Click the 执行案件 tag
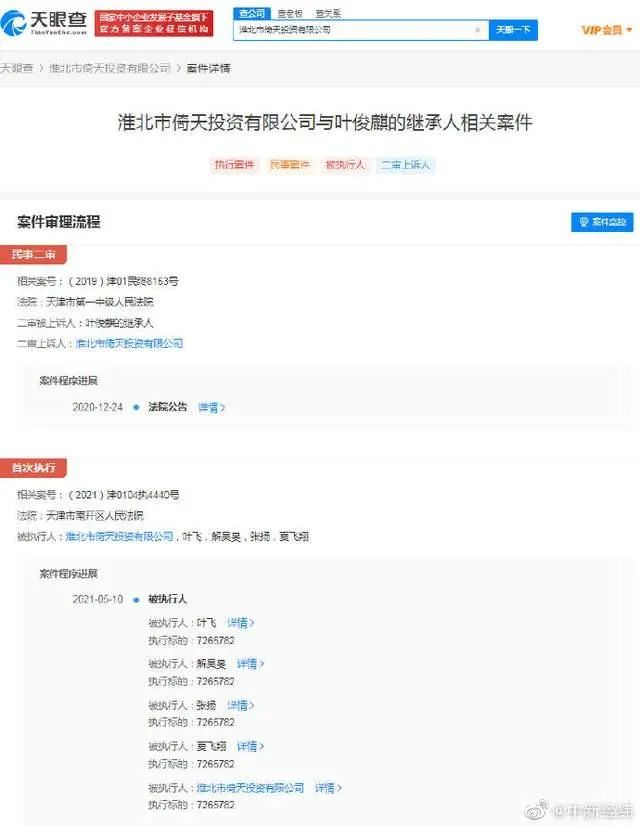This screenshot has width=640, height=826. (234, 165)
